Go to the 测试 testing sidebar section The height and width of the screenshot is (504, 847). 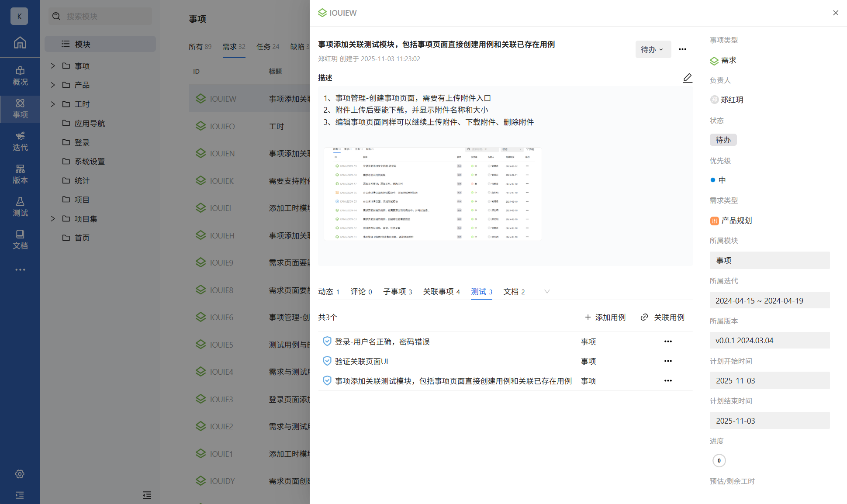[x=20, y=207]
